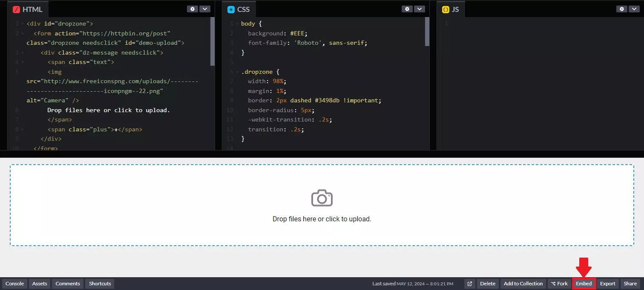Expand the HTML editor options chevron
This screenshot has height=290, width=644.
[205, 9]
